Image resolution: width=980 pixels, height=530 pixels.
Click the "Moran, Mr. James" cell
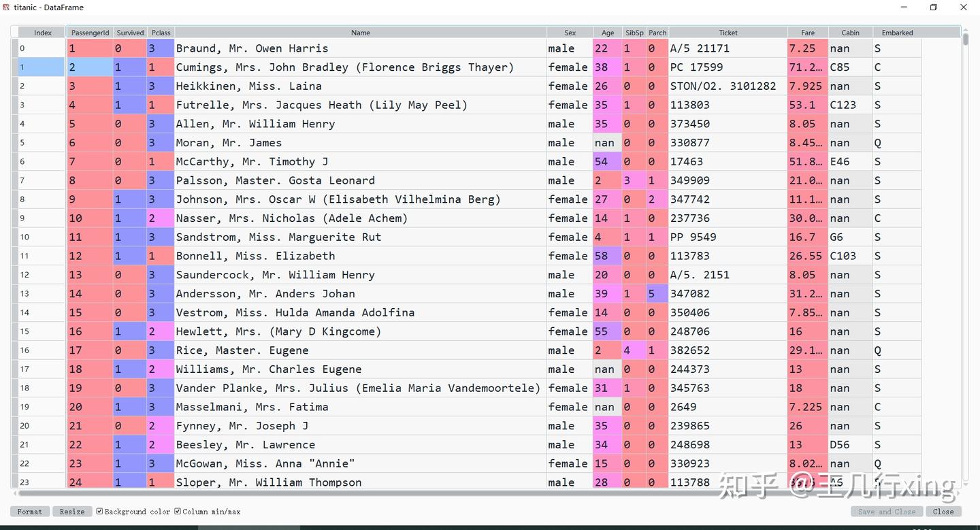pos(361,143)
